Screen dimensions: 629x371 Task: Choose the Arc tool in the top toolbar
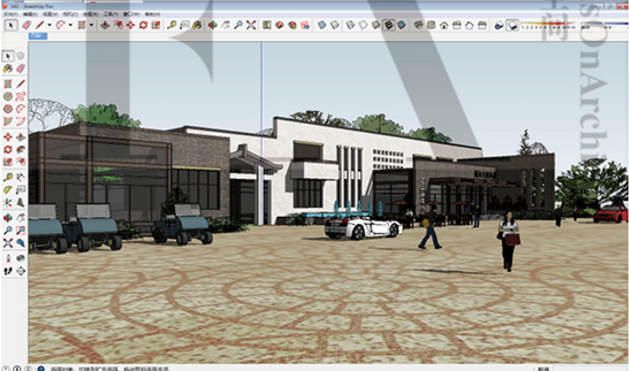point(60,25)
